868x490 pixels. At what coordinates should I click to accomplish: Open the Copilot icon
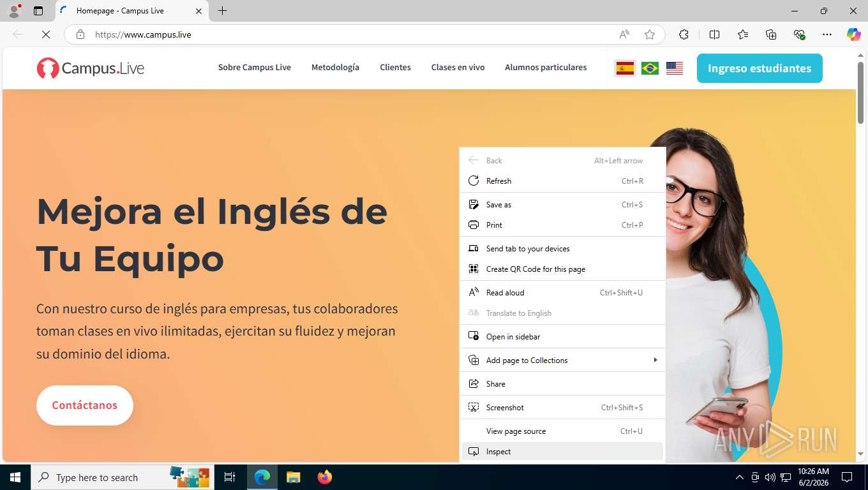854,34
